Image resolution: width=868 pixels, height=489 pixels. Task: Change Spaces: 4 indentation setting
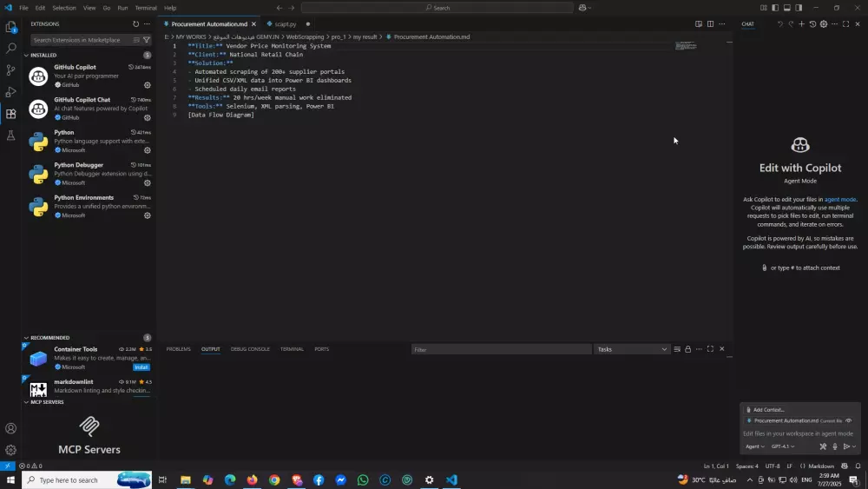(746, 466)
